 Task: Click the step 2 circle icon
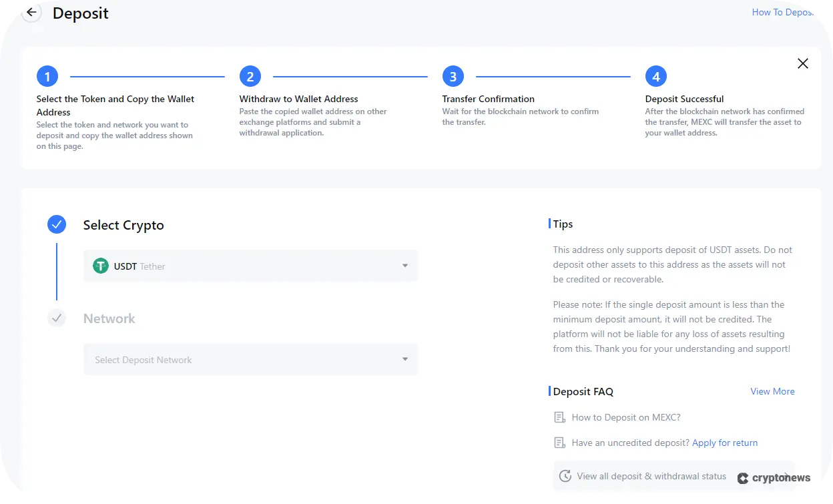tap(250, 76)
